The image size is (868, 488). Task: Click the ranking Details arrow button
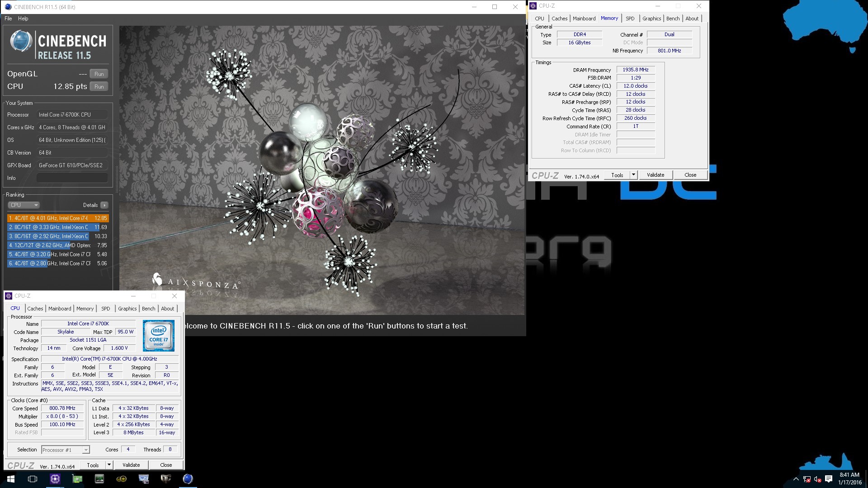(104, 205)
